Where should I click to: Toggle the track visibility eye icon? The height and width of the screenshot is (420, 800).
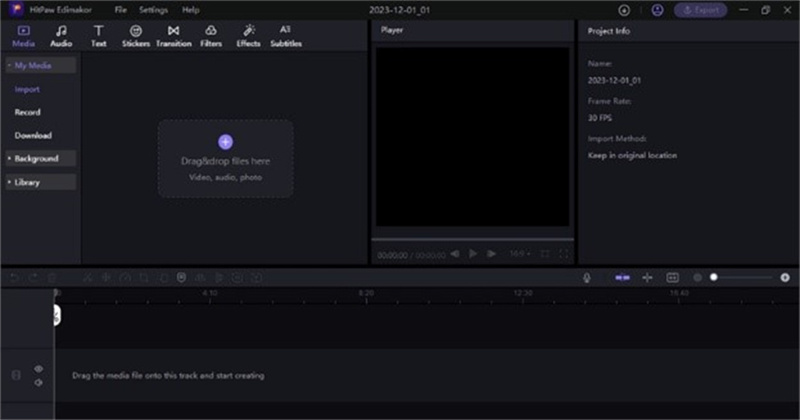(x=39, y=368)
